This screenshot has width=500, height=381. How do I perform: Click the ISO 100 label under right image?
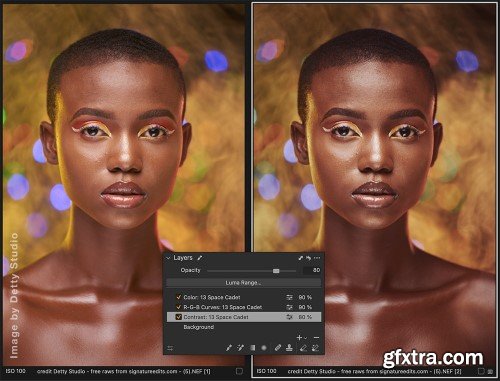(267, 371)
